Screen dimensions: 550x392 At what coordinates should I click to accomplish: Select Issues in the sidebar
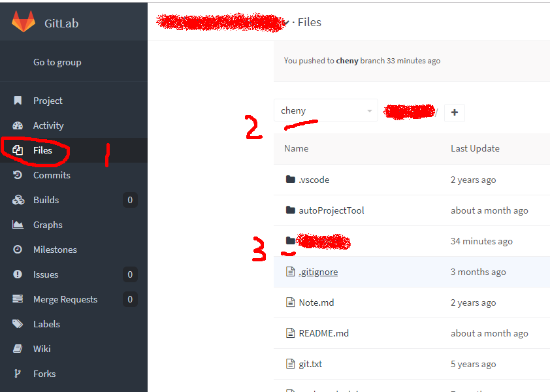(x=46, y=274)
